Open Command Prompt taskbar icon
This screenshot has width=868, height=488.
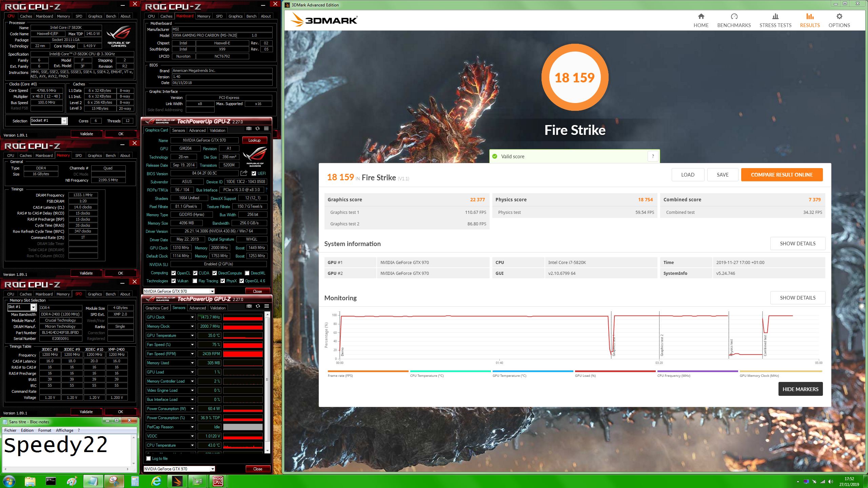(51, 481)
